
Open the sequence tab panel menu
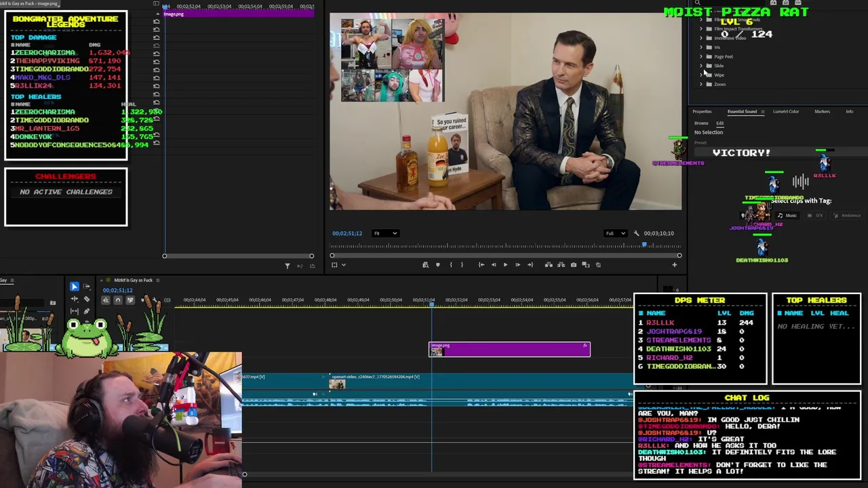coord(157,280)
